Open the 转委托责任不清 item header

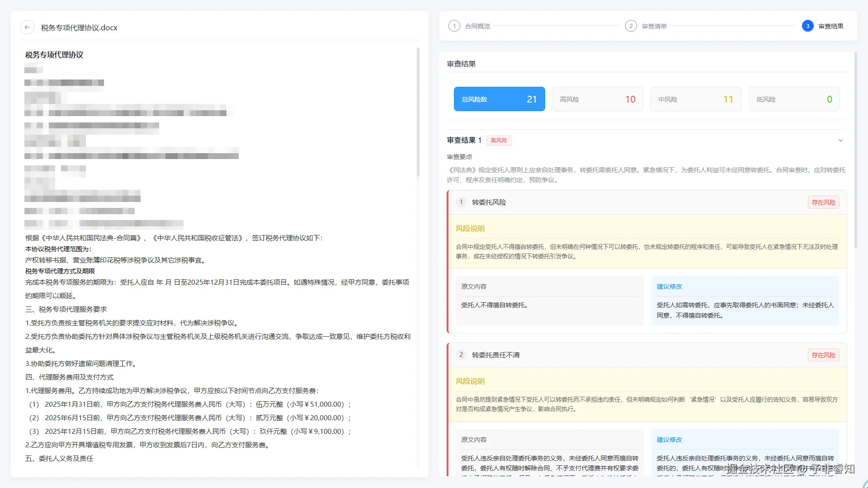[x=495, y=355]
